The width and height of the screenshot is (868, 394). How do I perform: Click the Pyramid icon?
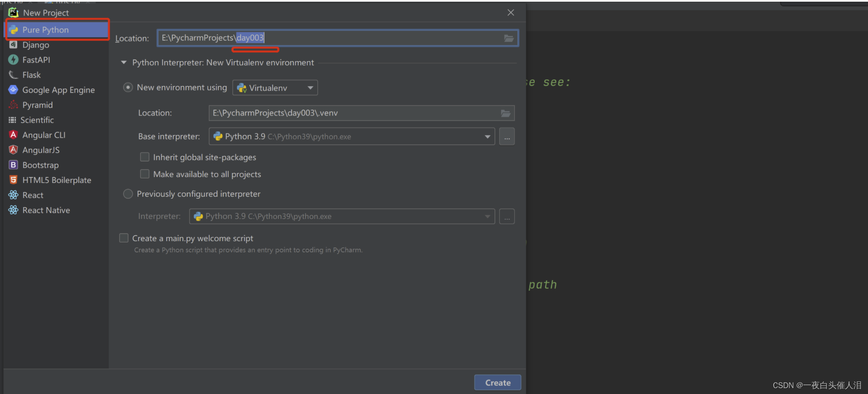click(x=13, y=105)
